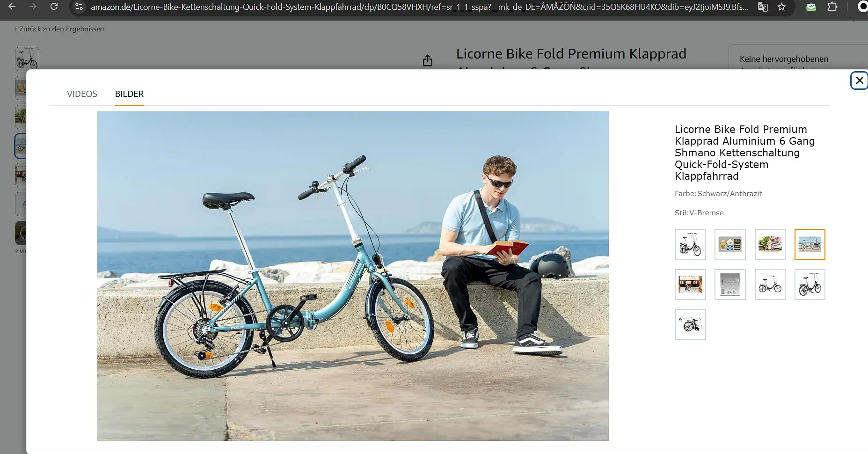Choose the third thumbnail with woman and bike
The image size is (868, 454).
pyautogui.click(x=770, y=244)
